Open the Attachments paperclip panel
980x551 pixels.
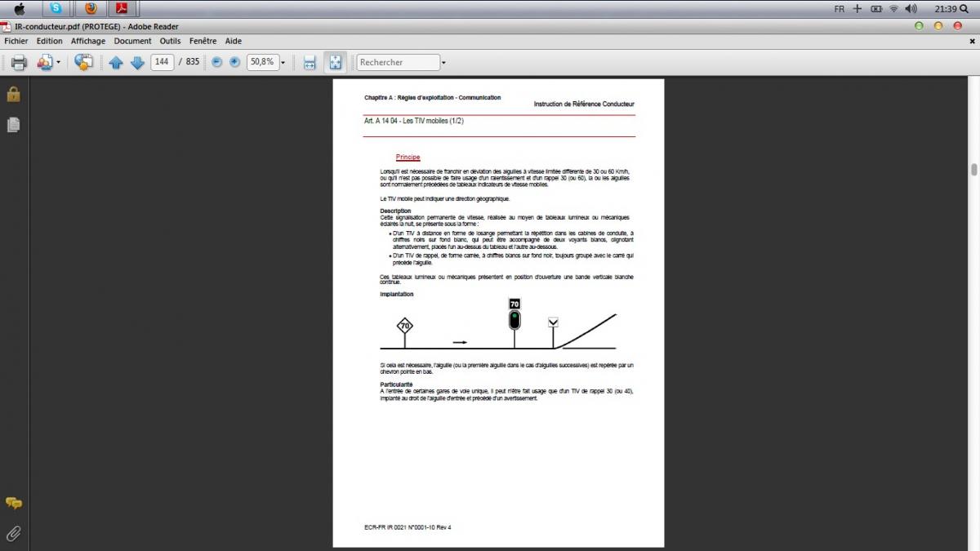point(13,533)
